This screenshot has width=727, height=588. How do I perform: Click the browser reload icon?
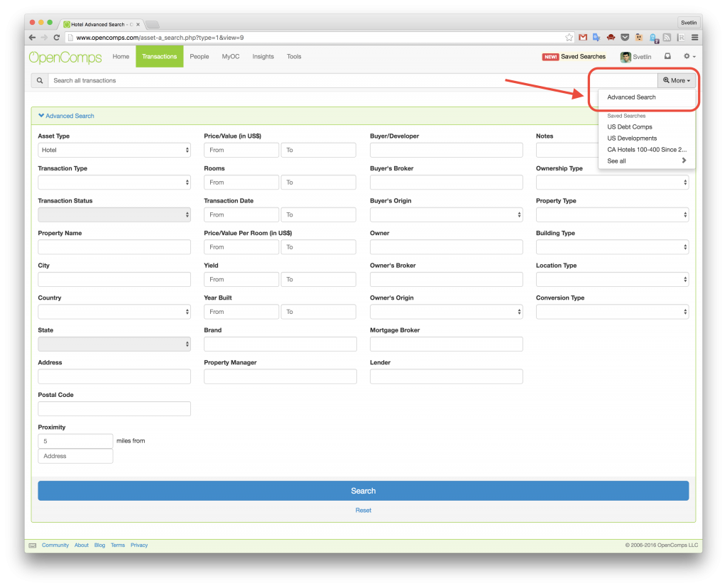point(57,38)
